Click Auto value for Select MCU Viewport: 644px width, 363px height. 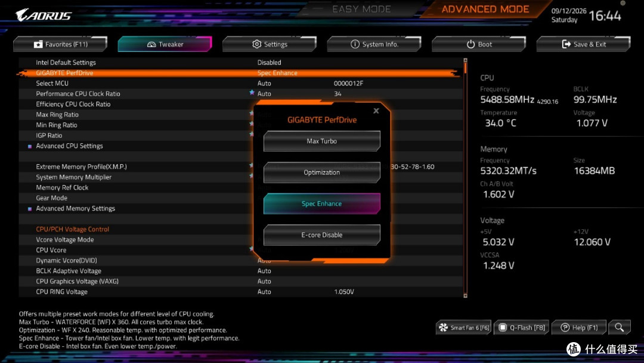pyautogui.click(x=264, y=84)
